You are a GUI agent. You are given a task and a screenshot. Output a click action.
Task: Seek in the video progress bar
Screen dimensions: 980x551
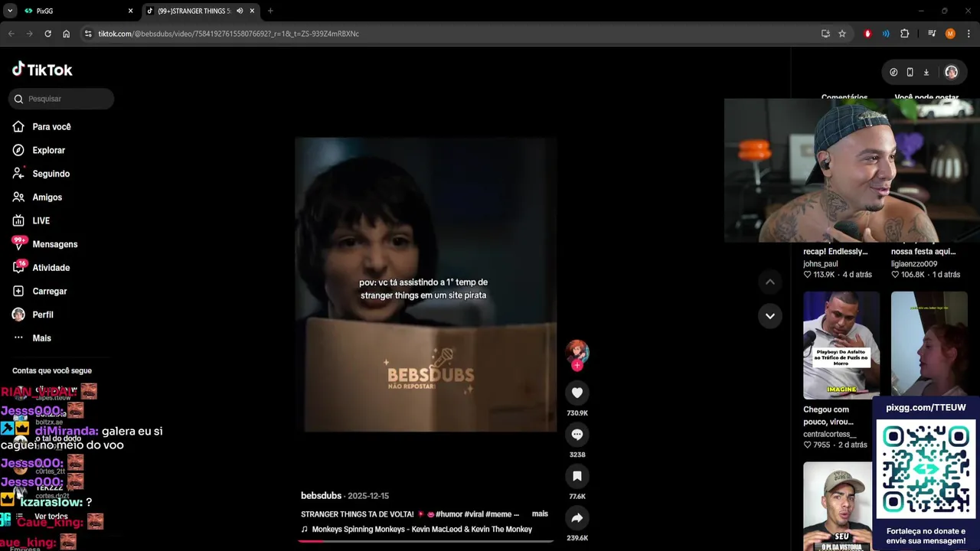[x=426, y=541]
